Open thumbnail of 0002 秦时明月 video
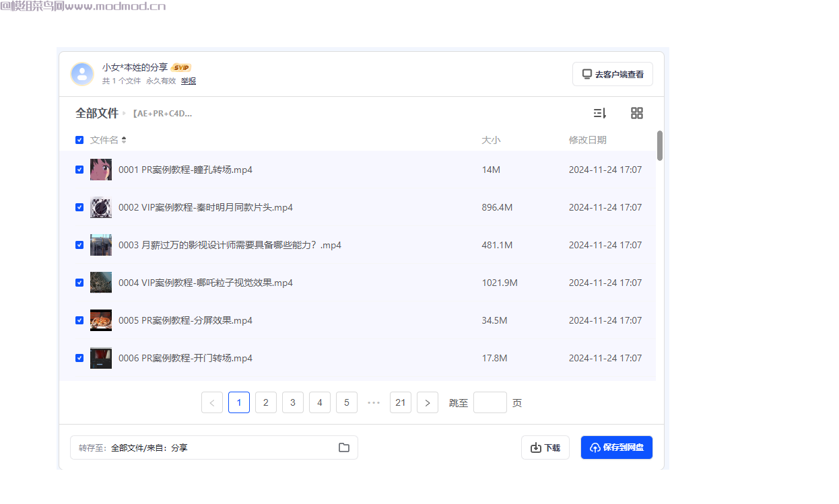 pos(101,207)
